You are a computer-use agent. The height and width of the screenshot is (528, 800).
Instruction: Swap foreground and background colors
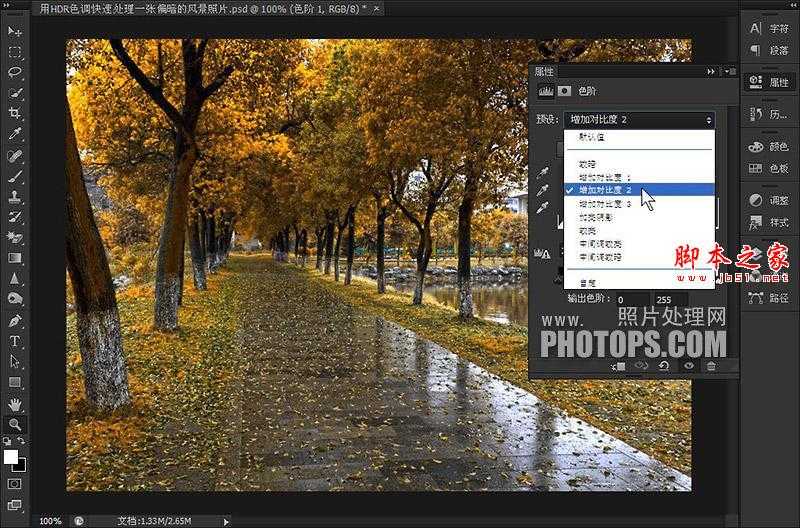[21, 441]
